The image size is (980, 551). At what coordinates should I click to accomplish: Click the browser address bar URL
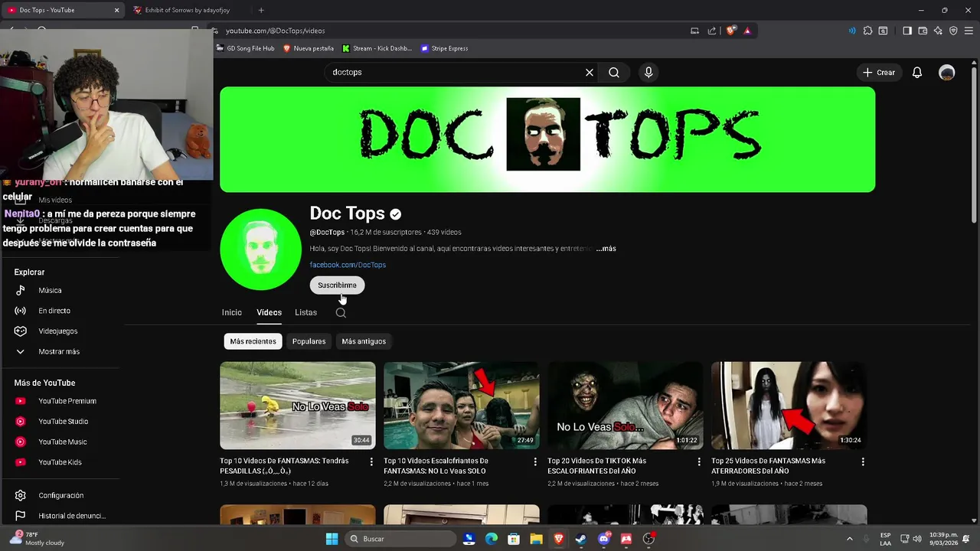click(276, 31)
